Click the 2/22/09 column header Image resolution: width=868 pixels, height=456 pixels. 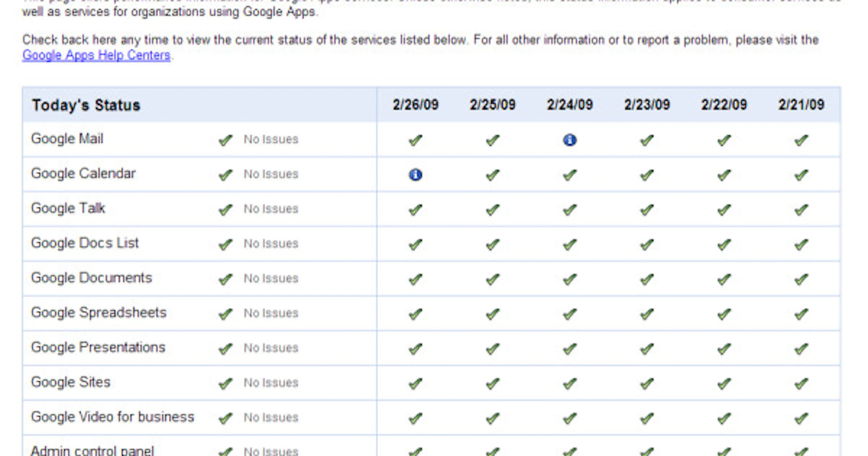(x=724, y=105)
